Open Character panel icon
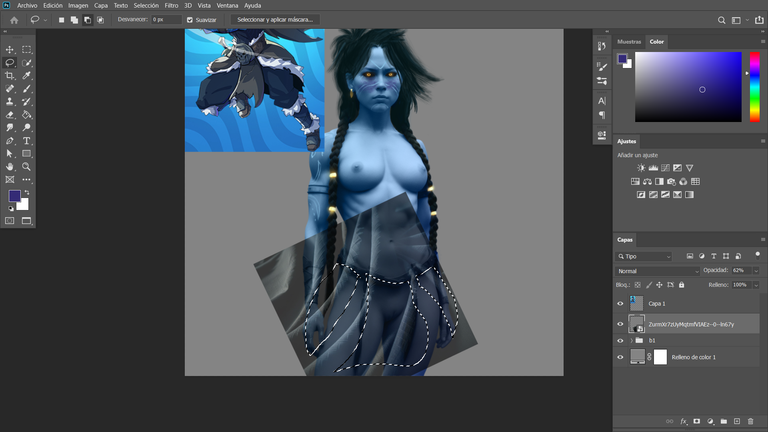The width and height of the screenshot is (768, 432). (602, 101)
